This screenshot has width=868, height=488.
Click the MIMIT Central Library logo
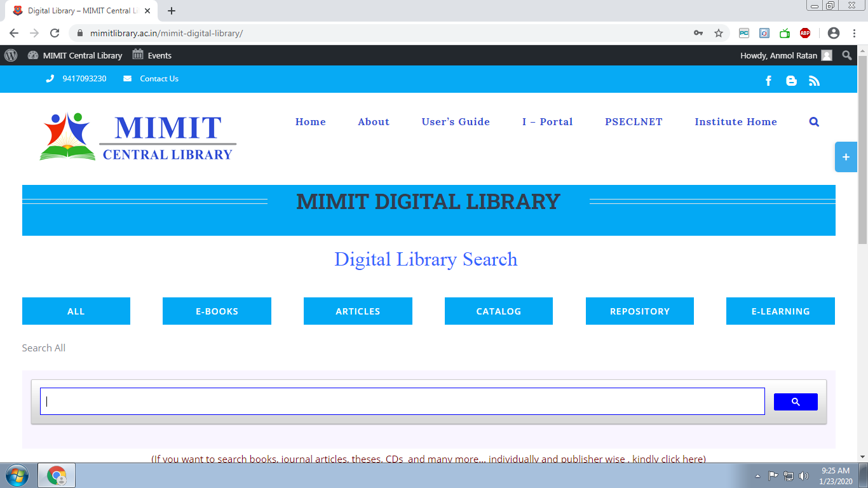pos(137,137)
